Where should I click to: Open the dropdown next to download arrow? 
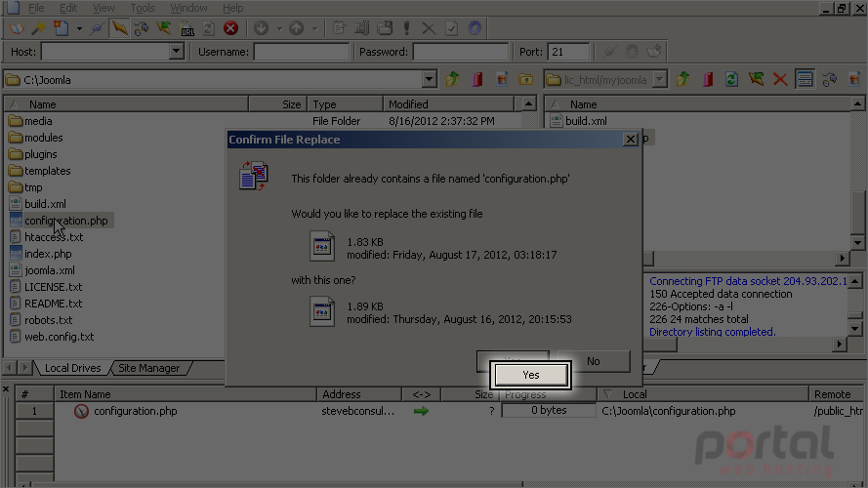pos(279,28)
